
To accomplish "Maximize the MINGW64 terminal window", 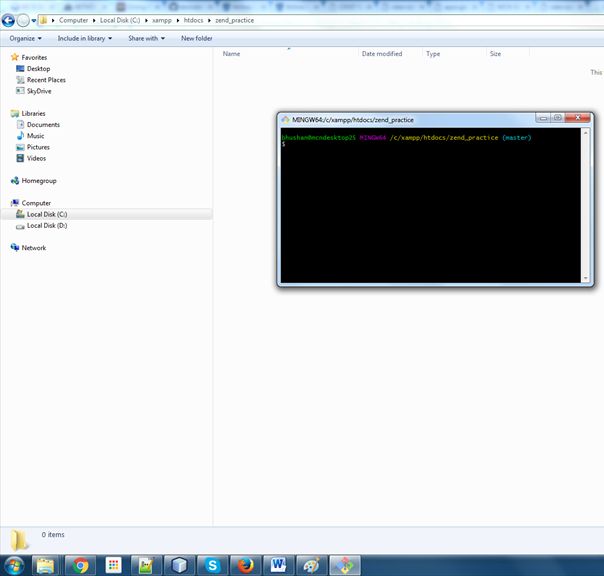I will 557,118.
